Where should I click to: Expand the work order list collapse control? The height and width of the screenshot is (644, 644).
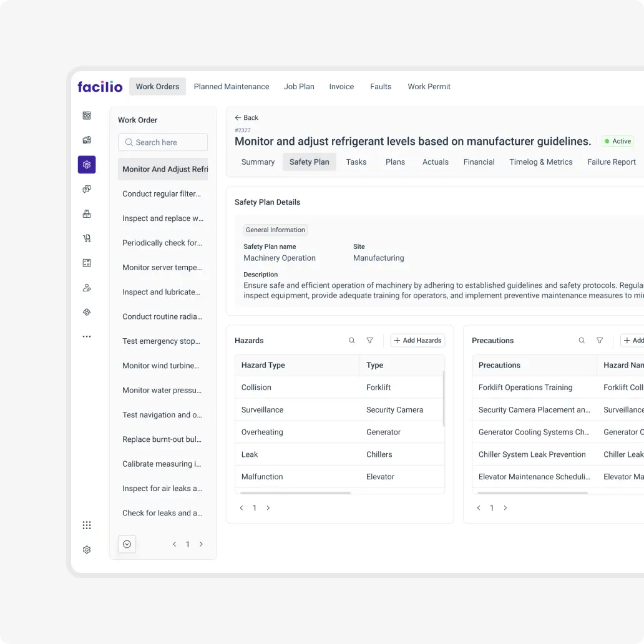coord(127,544)
